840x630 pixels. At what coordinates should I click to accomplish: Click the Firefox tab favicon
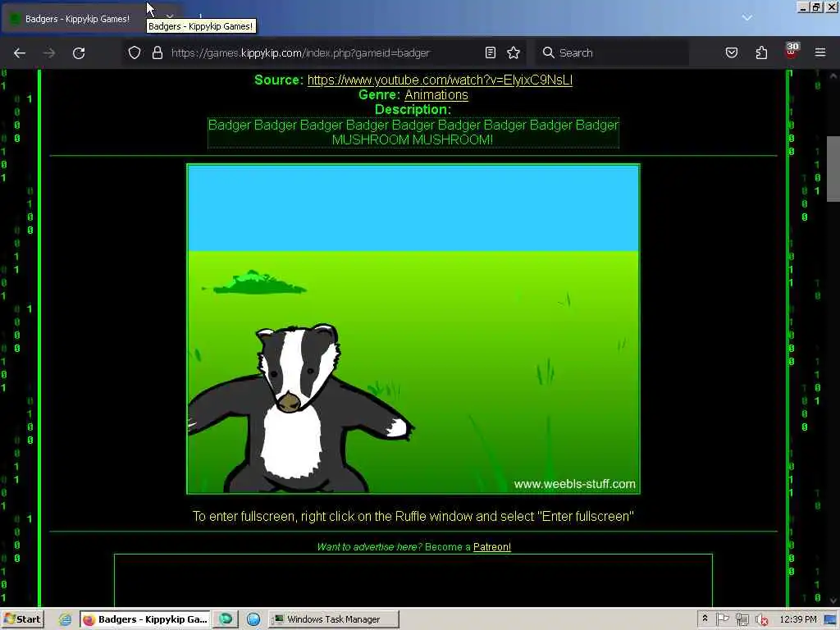(16, 19)
